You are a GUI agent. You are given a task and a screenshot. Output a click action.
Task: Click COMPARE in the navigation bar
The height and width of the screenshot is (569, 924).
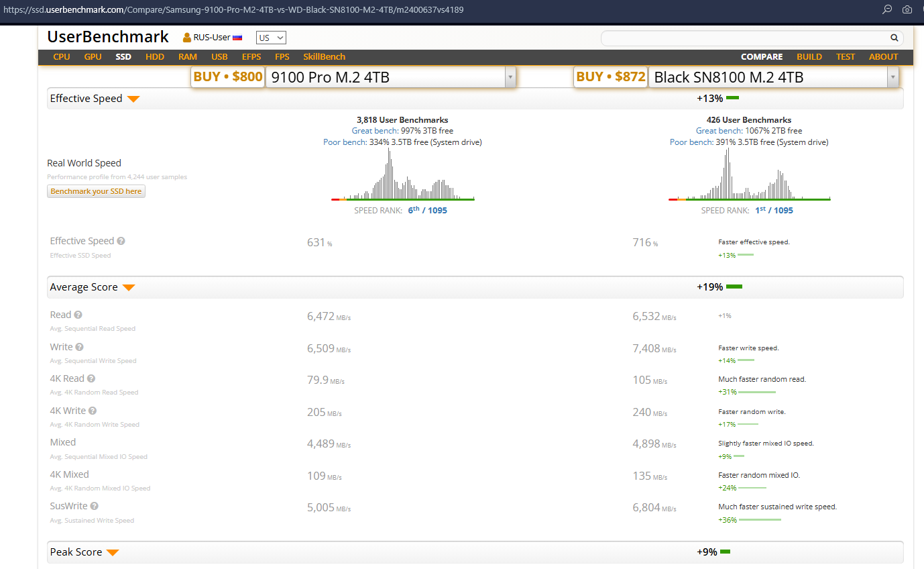click(x=762, y=57)
